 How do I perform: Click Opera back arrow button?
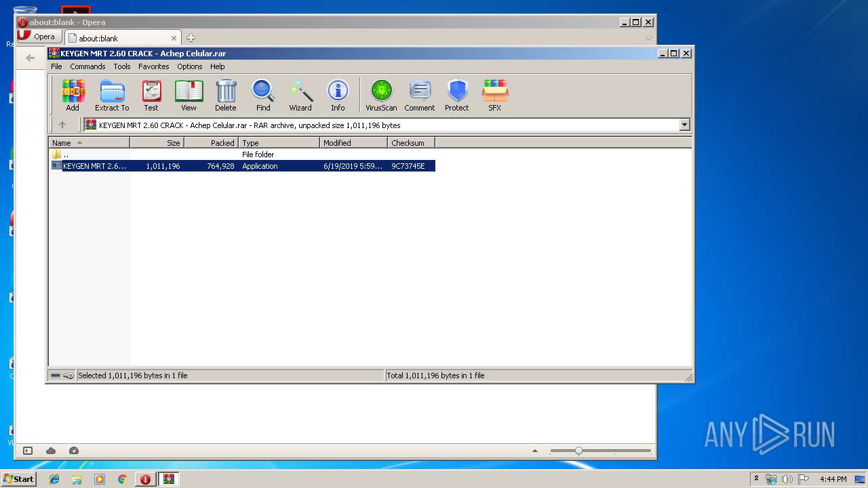(30, 58)
